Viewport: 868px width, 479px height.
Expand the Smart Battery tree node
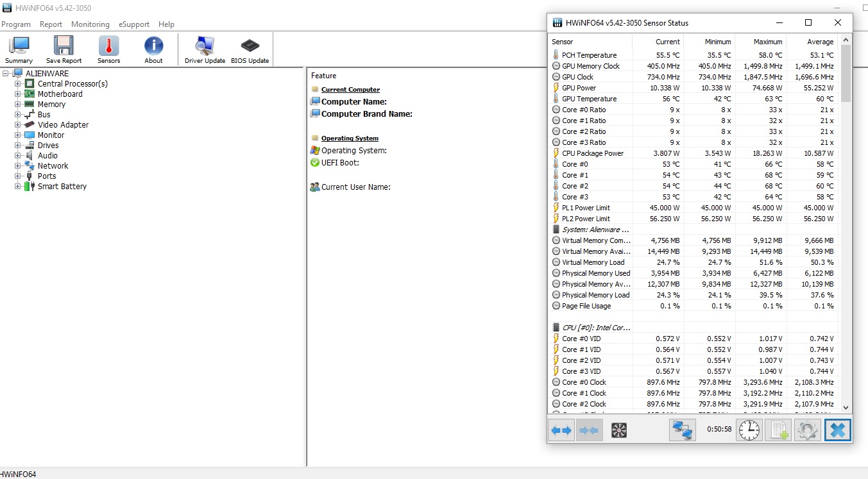pos(18,186)
